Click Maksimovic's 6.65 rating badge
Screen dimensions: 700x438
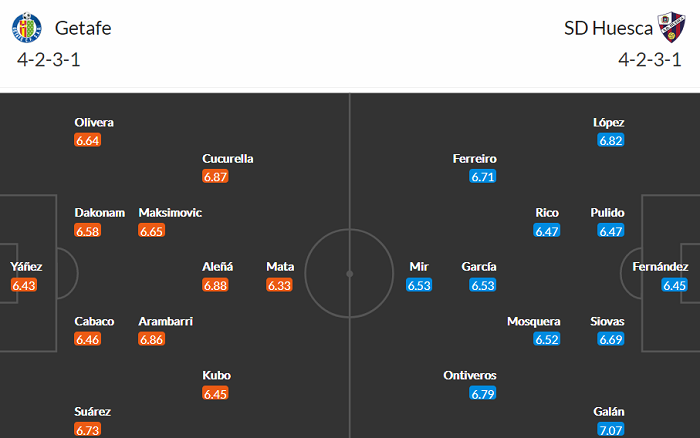152,231
